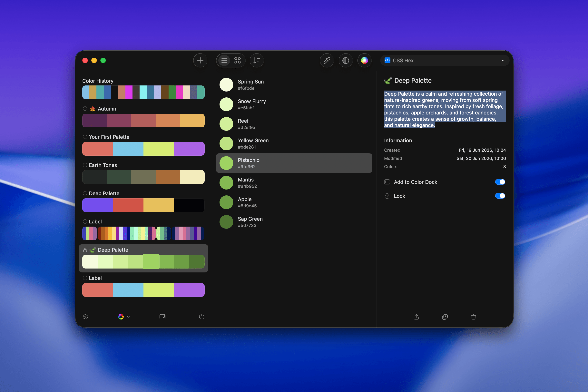
Task: Click the #9fd362 hex value
Action: coord(247,166)
